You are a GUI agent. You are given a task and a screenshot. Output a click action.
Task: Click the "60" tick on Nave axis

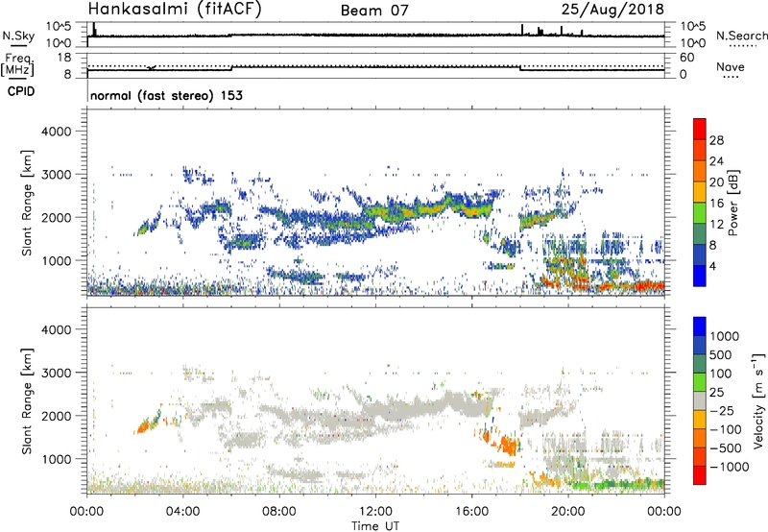tap(686, 58)
